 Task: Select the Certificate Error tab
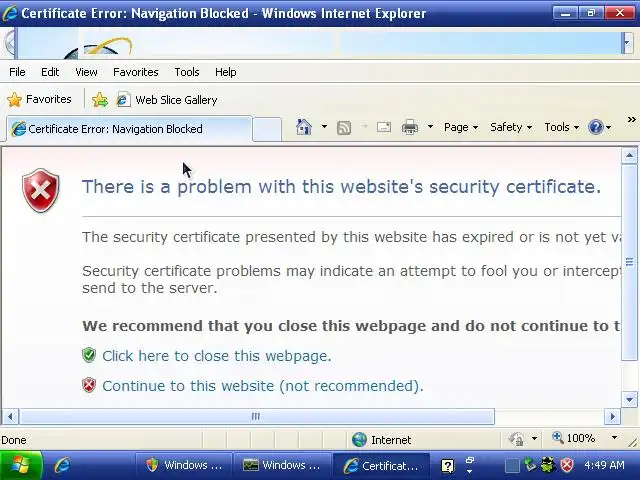pyautogui.click(x=129, y=129)
